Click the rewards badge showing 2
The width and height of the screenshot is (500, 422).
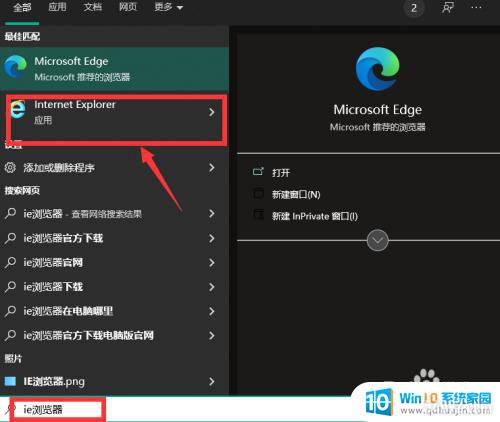pyautogui.click(x=414, y=8)
